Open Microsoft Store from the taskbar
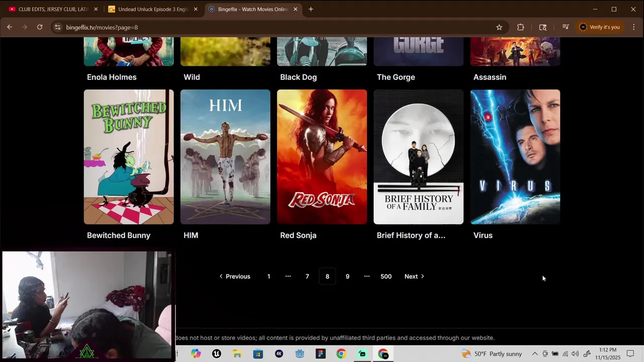Screen dimensions: 644x362 (258, 354)
